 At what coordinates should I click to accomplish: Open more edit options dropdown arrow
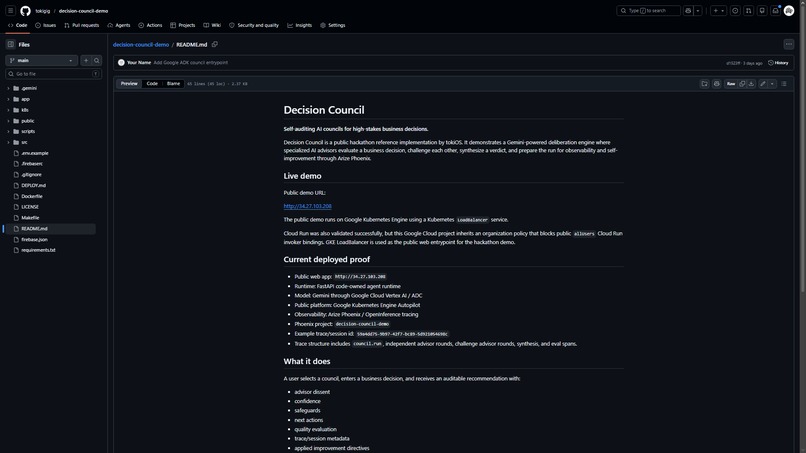pos(772,84)
